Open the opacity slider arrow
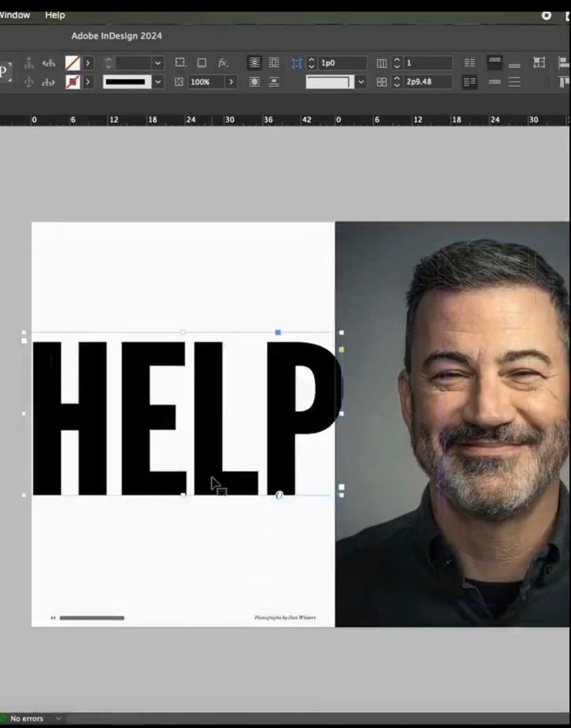The width and height of the screenshot is (571, 728). coord(231,82)
